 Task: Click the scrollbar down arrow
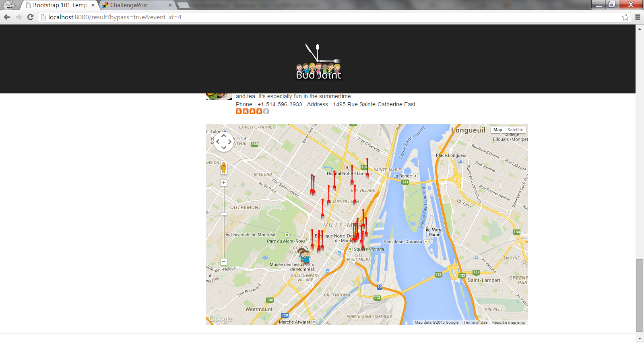point(640,339)
